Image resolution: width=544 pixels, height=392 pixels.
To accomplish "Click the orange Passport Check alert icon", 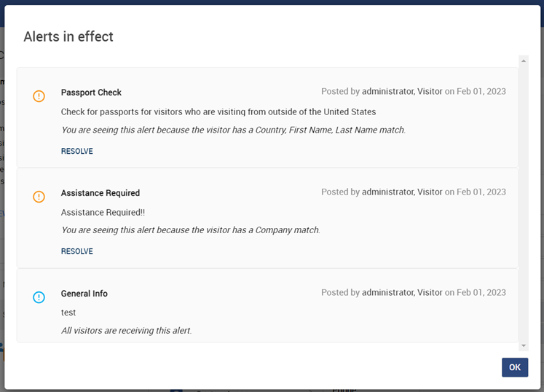I will point(39,96).
